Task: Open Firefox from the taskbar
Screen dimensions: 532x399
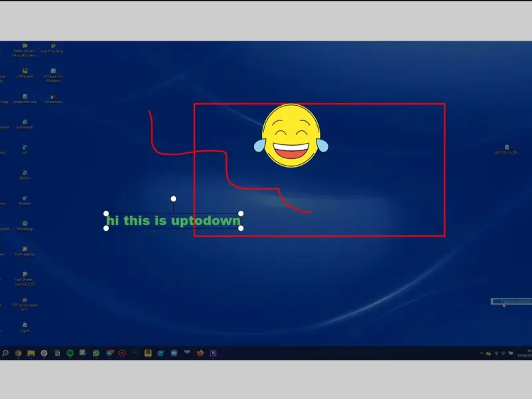Action: click(x=200, y=353)
